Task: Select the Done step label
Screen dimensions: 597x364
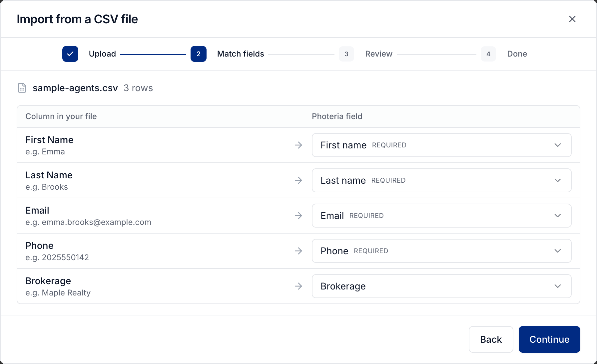Action: (517, 54)
